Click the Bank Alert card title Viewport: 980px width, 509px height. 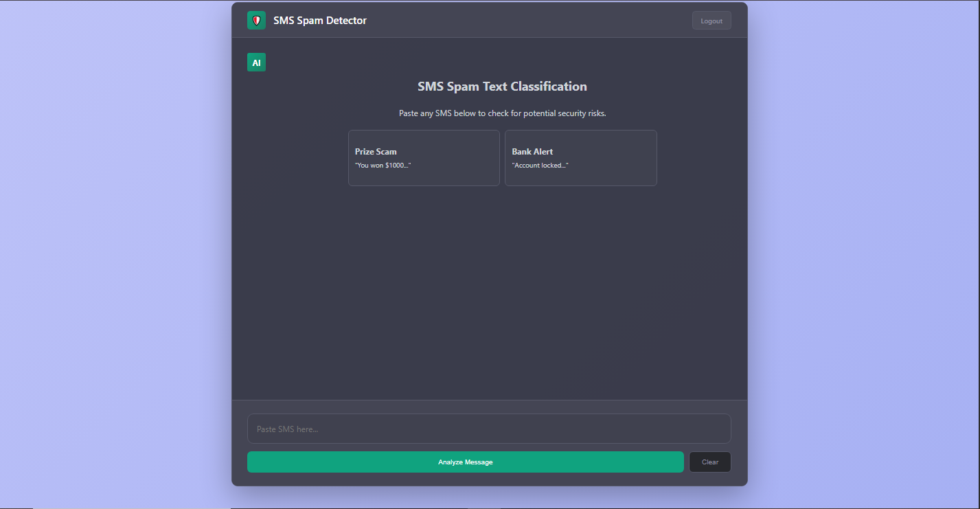click(x=532, y=151)
